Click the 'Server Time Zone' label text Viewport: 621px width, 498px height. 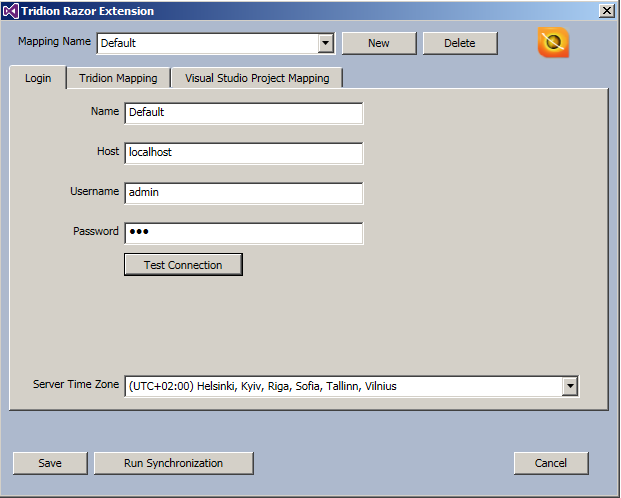(76, 384)
